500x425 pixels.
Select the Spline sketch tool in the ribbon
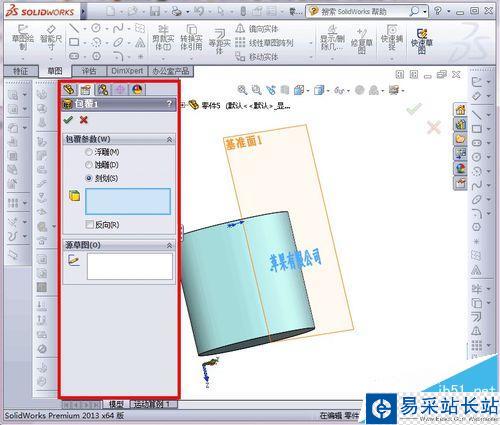tap(118, 28)
